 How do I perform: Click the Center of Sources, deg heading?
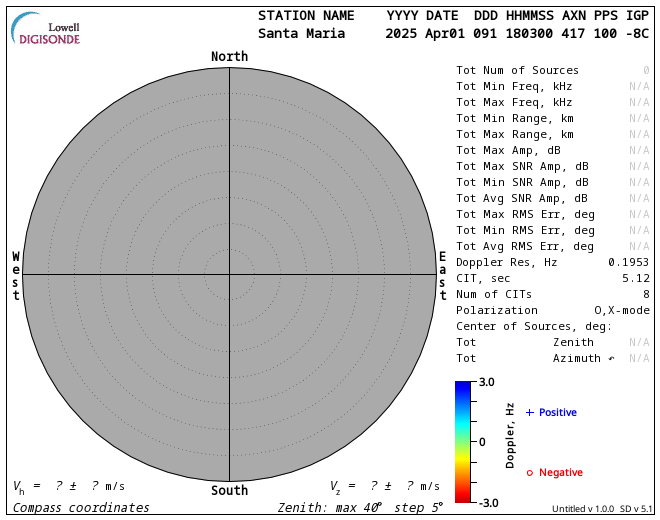(534, 327)
